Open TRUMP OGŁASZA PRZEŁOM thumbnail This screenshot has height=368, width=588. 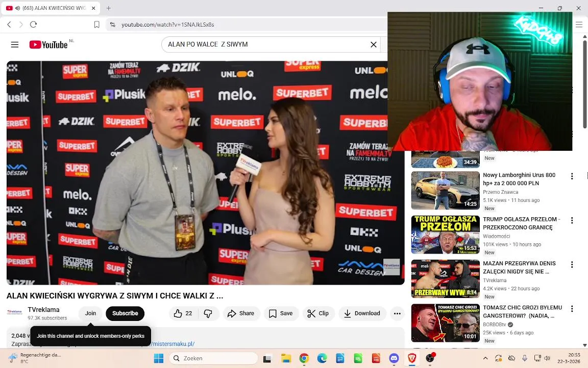click(x=446, y=235)
